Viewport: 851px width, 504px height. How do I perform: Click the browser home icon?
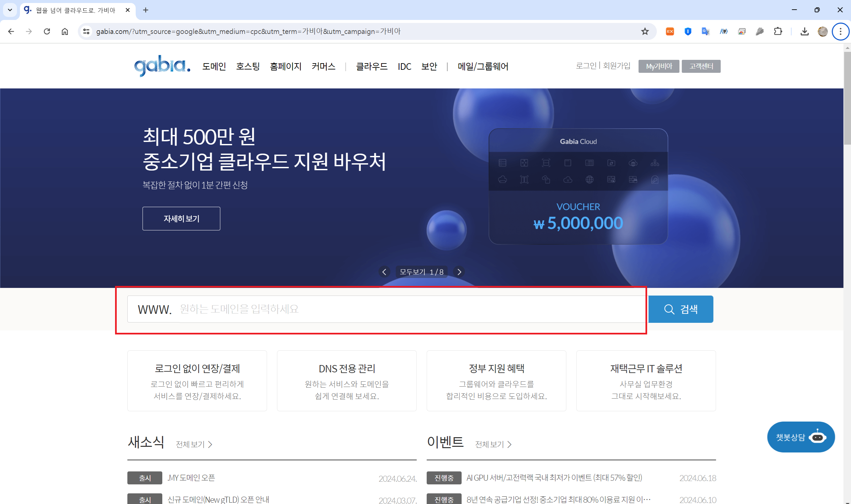[x=65, y=31]
